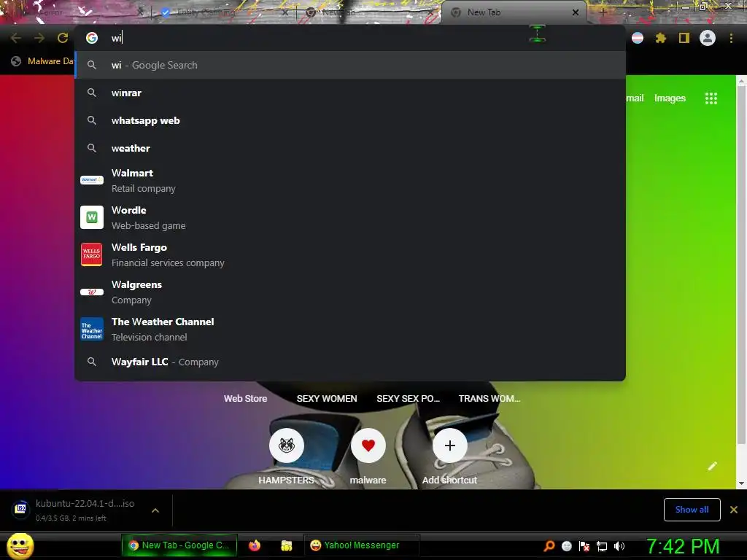The height and width of the screenshot is (560, 747).
Task: Open the Extensions puzzle icon
Action: click(x=660, y=38)
